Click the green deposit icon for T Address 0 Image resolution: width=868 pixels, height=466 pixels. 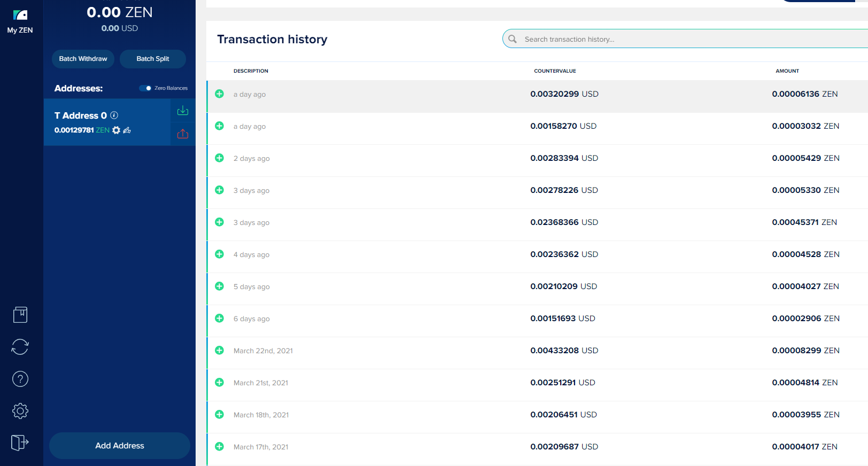(183, 111)
